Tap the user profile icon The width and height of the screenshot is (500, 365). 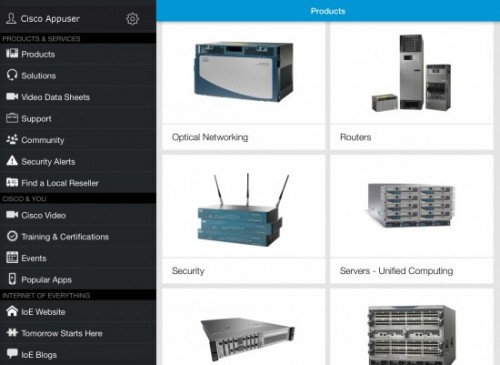tap(11, 18)
